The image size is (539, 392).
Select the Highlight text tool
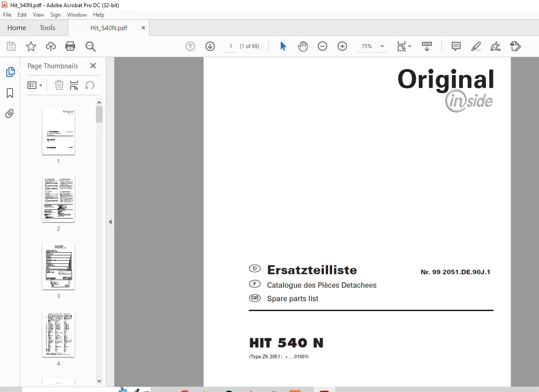pyautogui.click(x=476, y=46)
